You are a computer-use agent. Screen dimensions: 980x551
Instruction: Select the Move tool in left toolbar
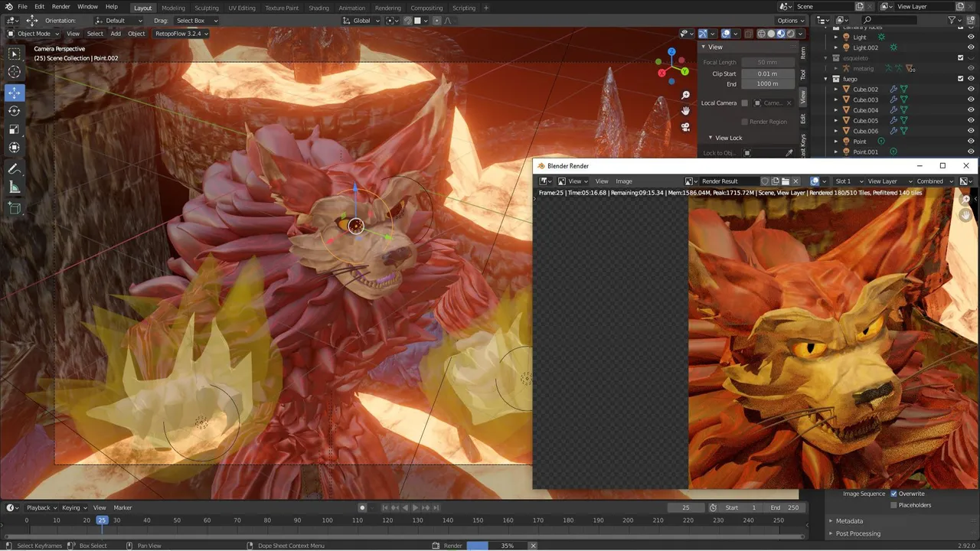tap(15, 93)
